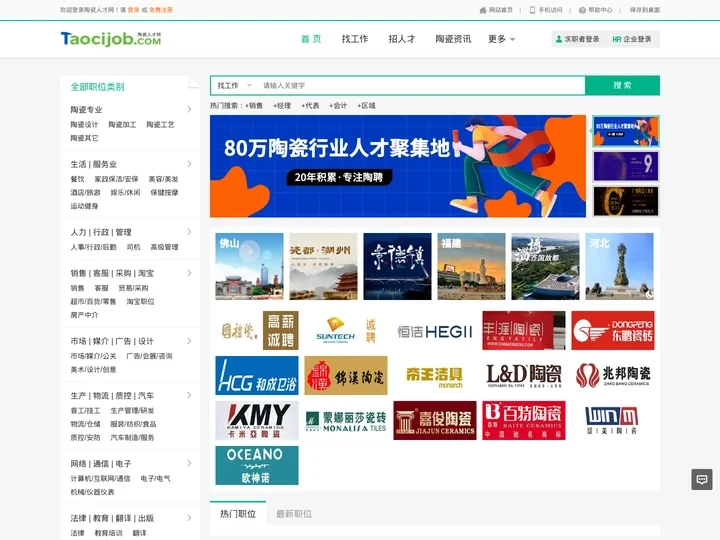
Task: Open the 锦汉陶瓷 logo
Action: [346, 375]
